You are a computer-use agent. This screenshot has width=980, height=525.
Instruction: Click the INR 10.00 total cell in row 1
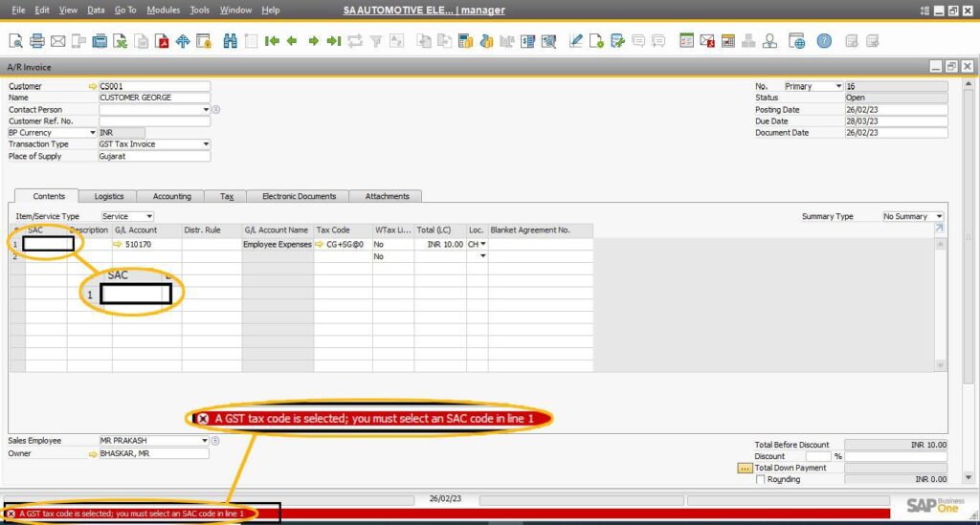click(440, 244)
